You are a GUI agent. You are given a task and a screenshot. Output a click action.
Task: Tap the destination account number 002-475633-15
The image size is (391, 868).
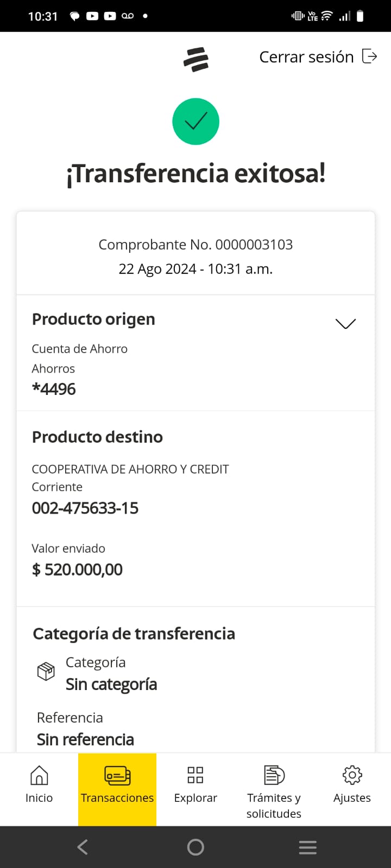pos(85,508)
